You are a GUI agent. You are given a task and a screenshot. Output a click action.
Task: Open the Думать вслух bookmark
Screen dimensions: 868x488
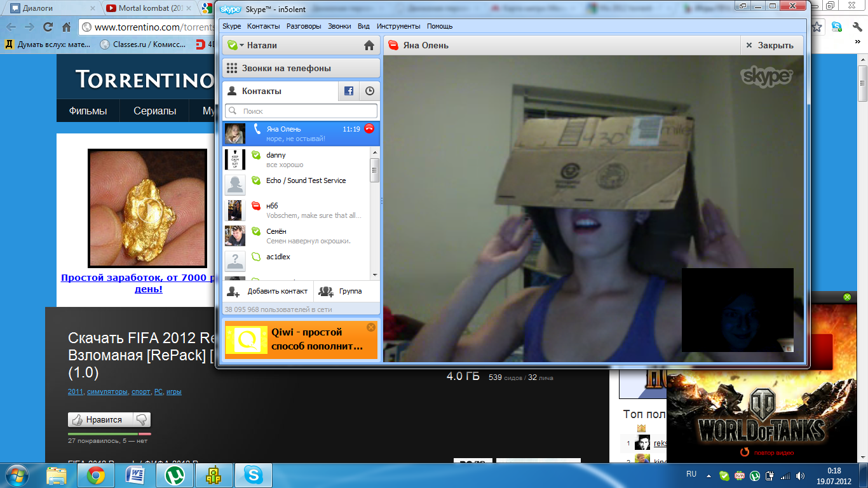click(49, 44)
